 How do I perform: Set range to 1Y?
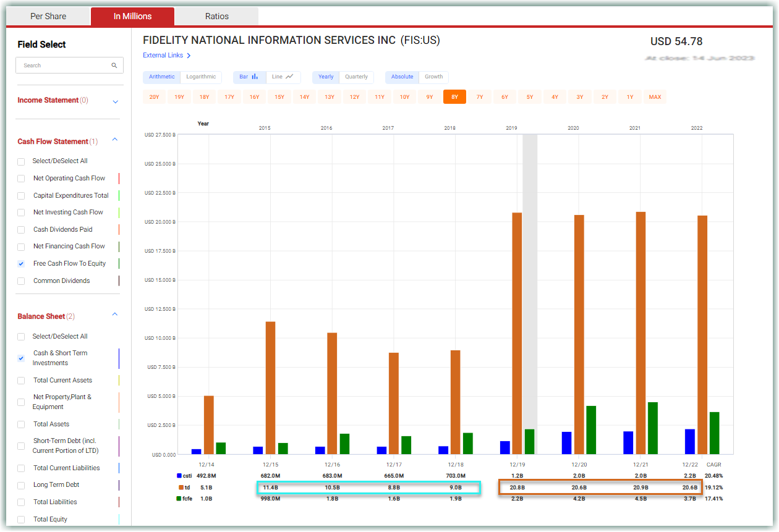[630, 97]
